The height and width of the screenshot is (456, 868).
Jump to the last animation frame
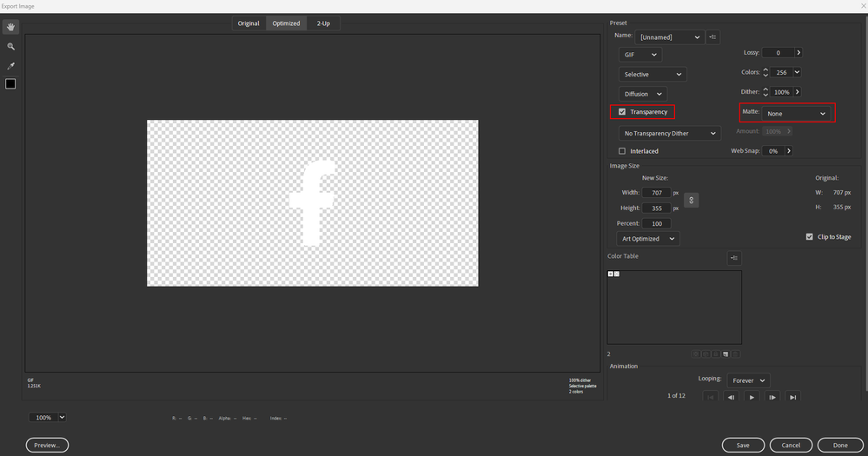(792, 397)
